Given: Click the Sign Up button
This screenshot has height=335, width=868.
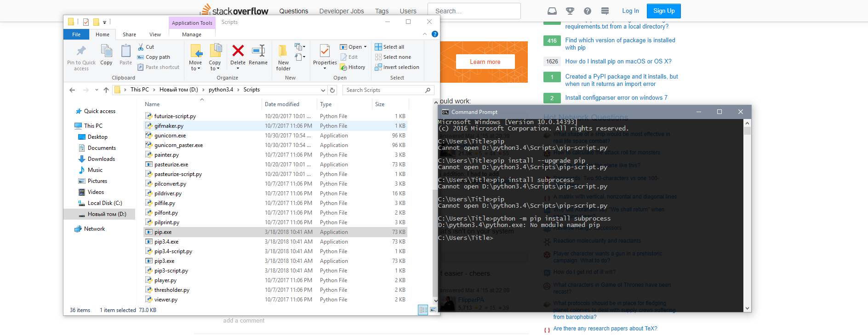Looking at the screenshot, I should coord(664,11).
